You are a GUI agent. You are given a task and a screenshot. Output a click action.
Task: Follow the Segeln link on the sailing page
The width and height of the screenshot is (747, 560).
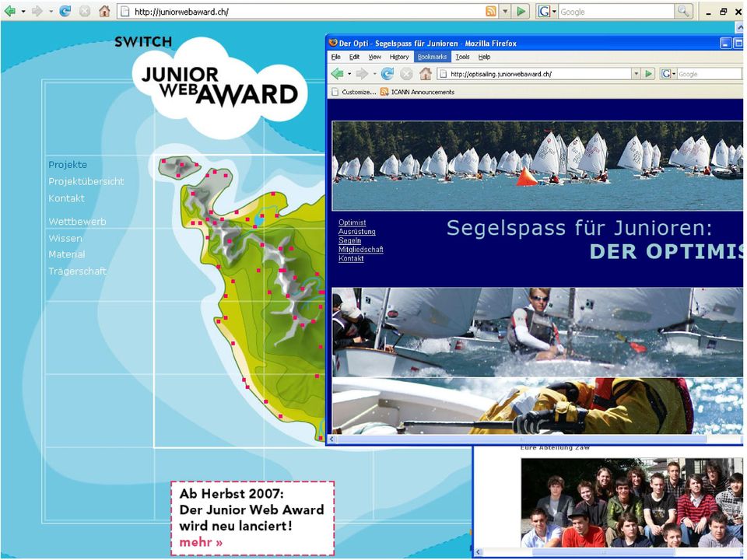coord(349,240)
